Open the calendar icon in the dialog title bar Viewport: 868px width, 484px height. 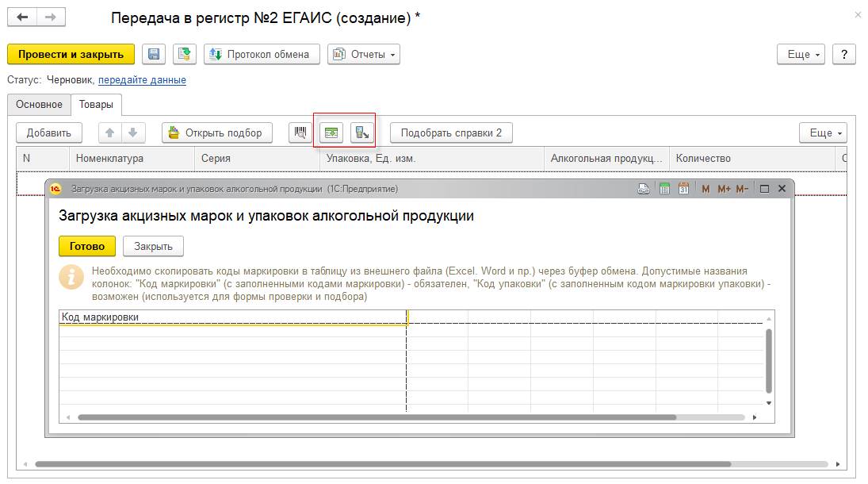[x=683, y=189]
